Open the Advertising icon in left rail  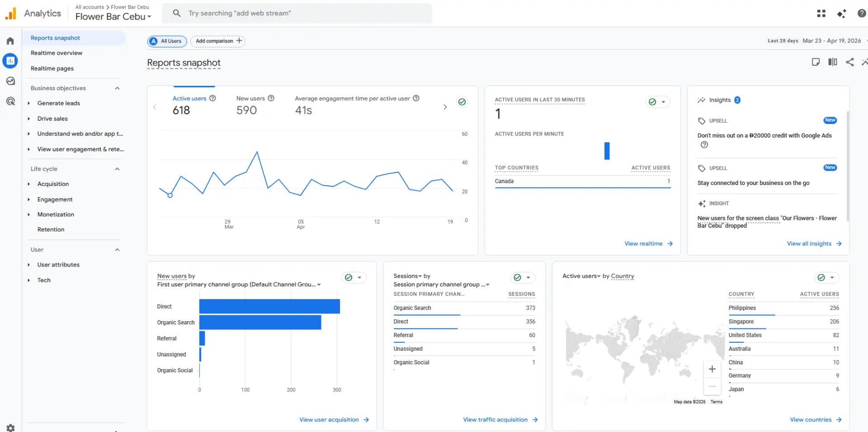point(10,101)
